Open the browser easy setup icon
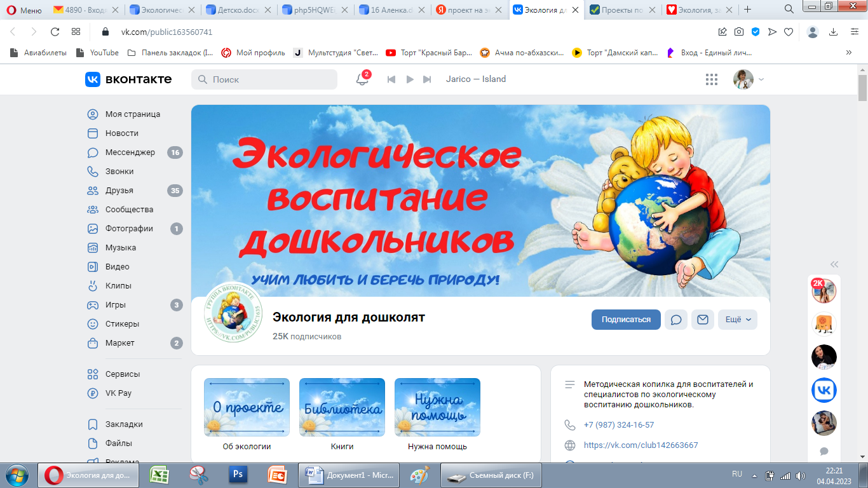Viewport: 868px width, 488px height. [855, 32]
